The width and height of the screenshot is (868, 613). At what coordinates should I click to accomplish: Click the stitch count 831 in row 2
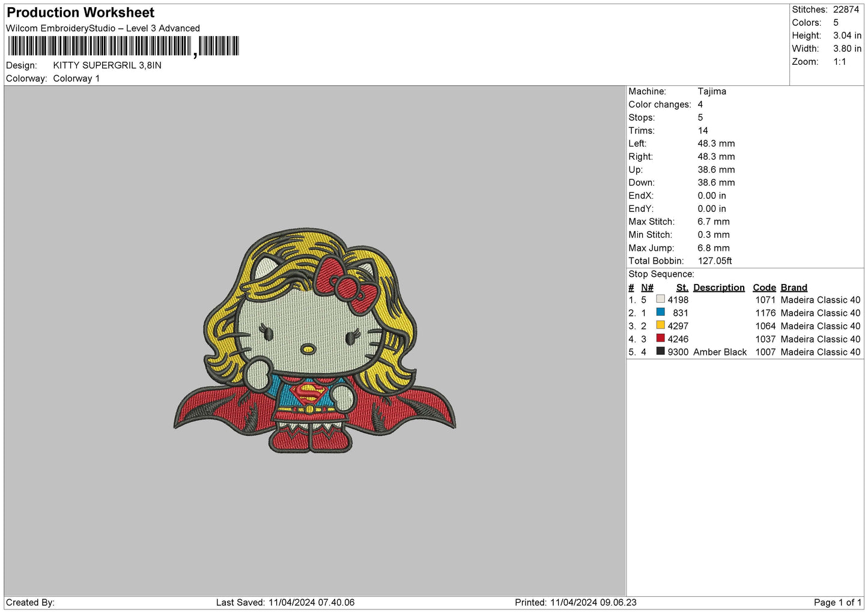tap(681, 313)
